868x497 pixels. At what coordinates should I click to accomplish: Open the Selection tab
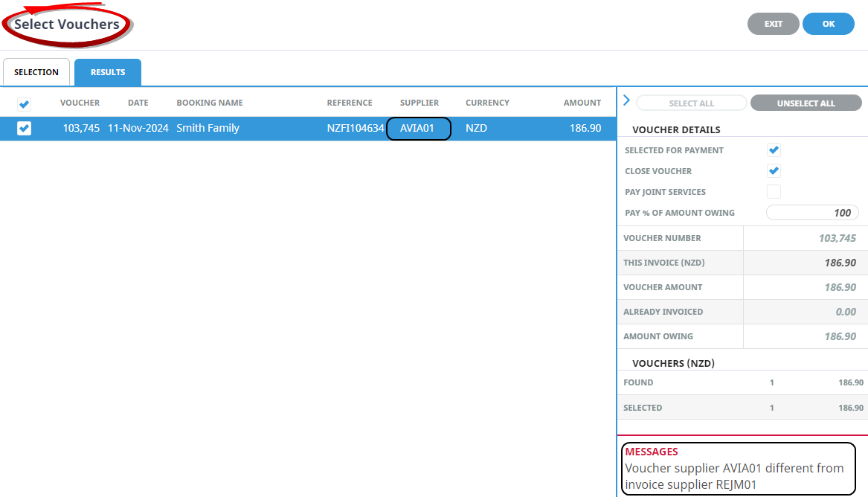36,72
